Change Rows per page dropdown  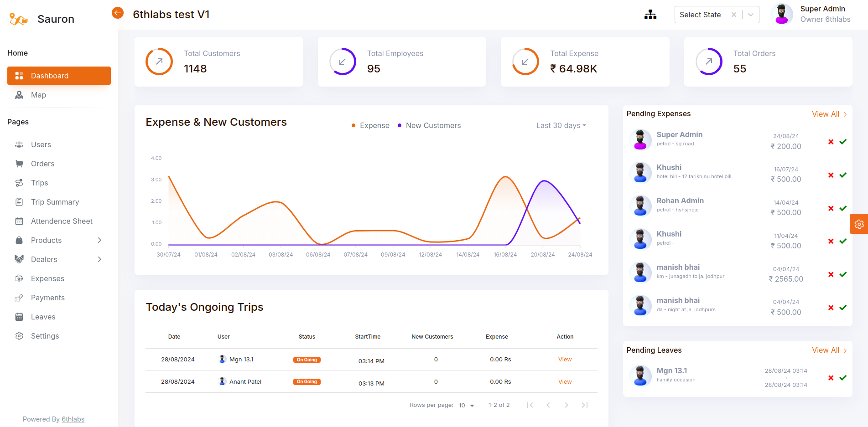[466, 405]
